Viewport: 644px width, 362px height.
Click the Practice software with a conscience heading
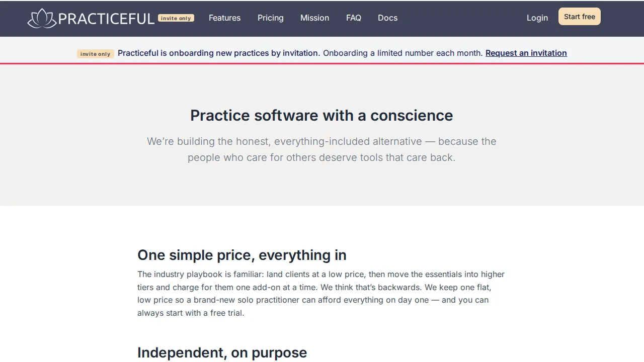pyautogui.click(x=321, y=115)
